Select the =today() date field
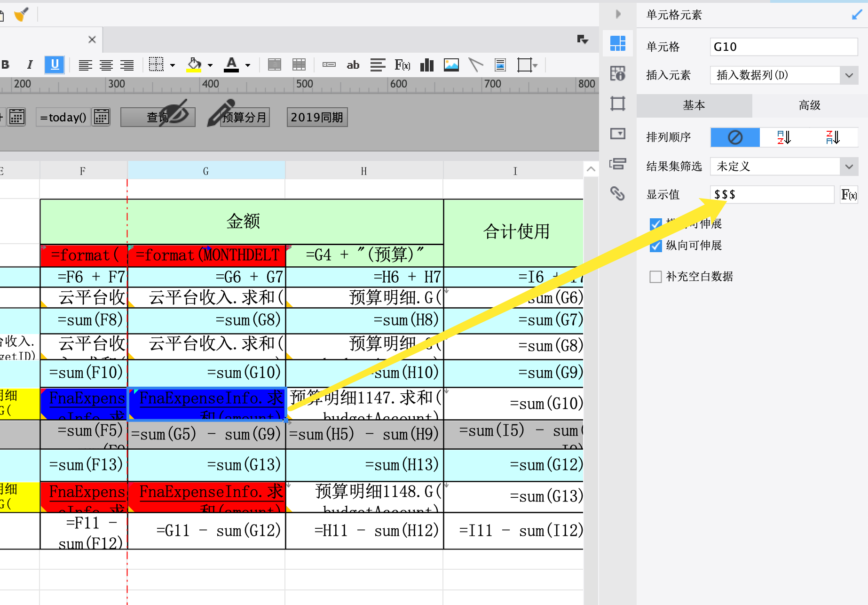Viewport: 868px width, 605px height. click(x=63, y=117)
